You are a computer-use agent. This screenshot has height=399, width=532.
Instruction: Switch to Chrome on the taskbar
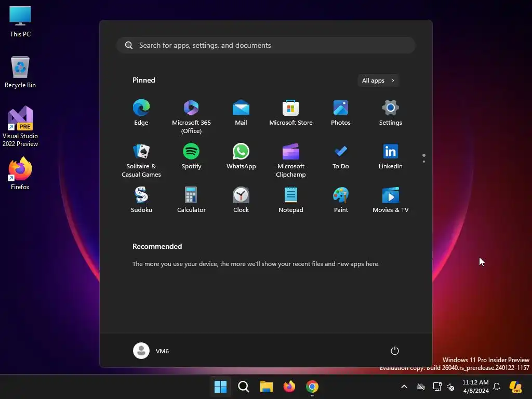pos(312,387)
